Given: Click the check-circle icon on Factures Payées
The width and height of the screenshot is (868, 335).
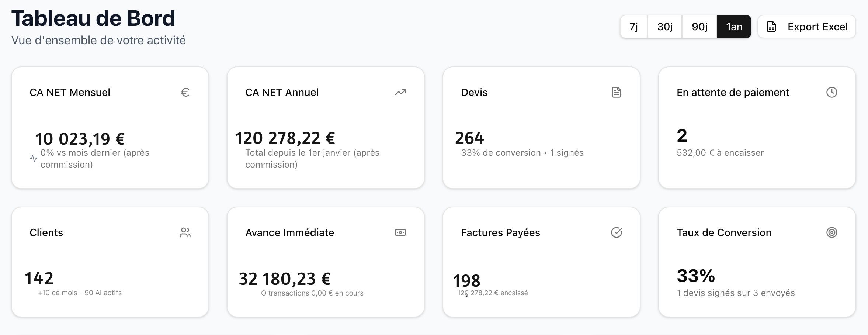Looking at the screenshot, I should click(x=616, y=232).
